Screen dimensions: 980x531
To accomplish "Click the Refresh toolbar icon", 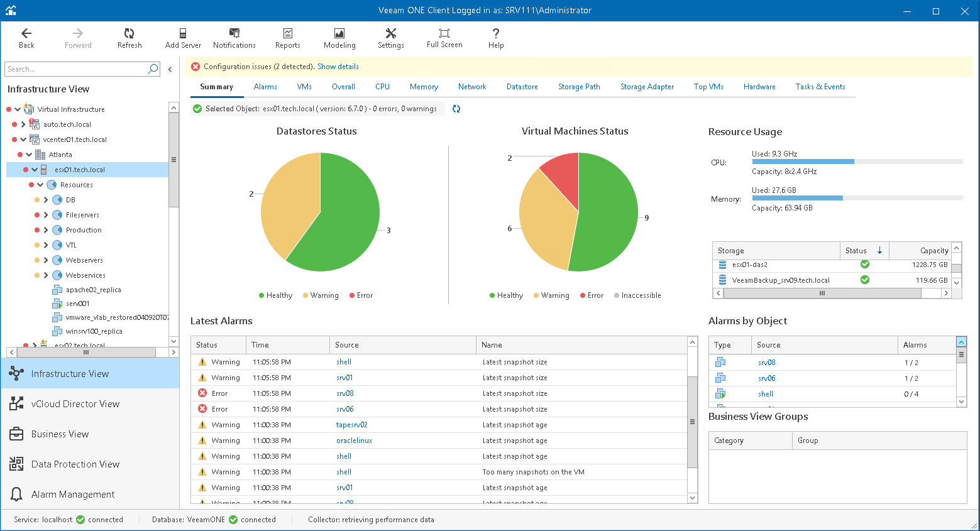I will [x=129, y=38].
